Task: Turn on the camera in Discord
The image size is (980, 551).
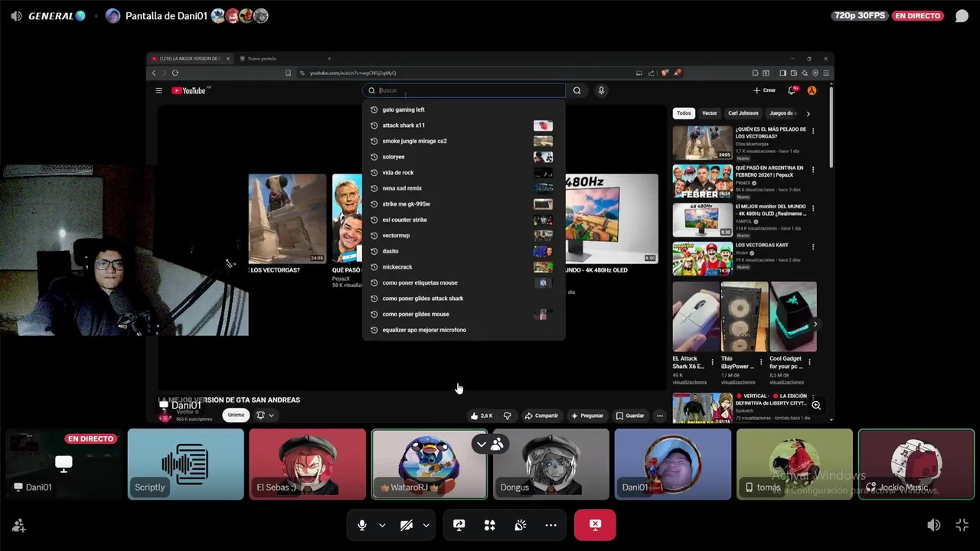Action: (x=407, y=525)
